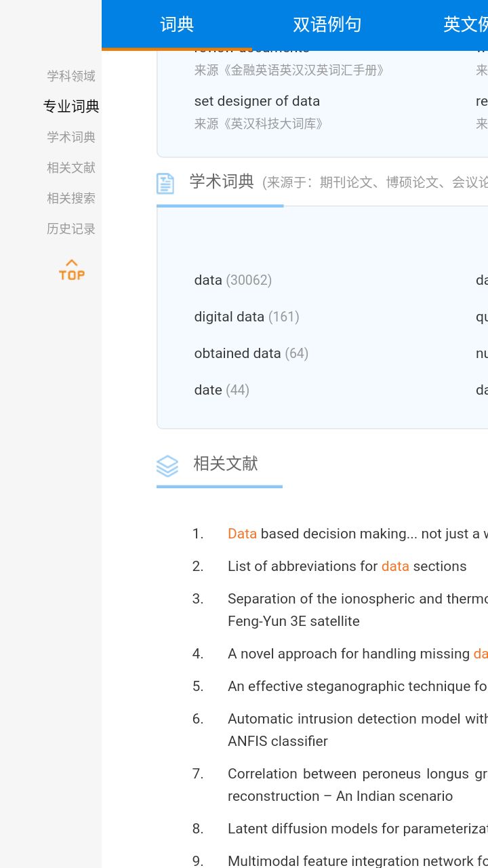Open 学科领域 in the sidebar
488x868 pixels.
(70, 76)
